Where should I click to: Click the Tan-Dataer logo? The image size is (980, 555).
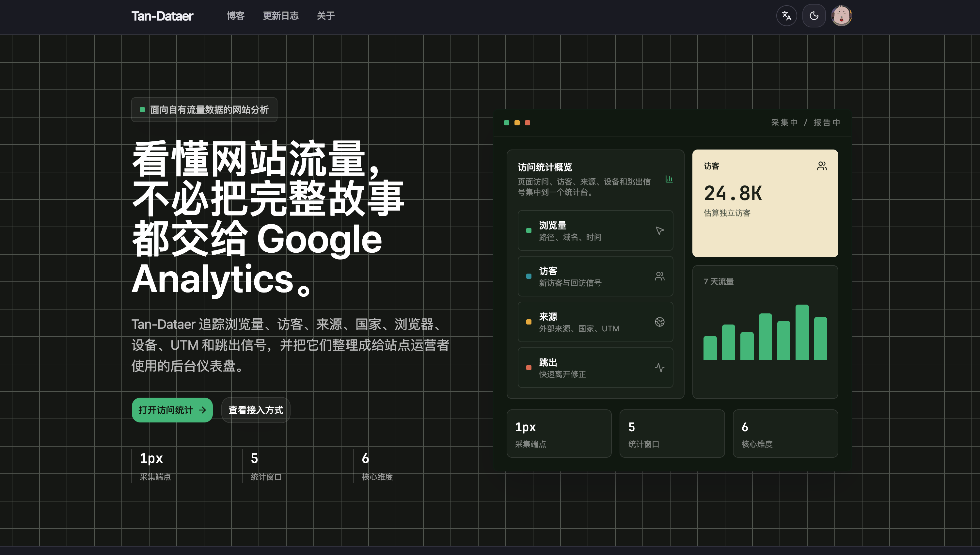(x=162, y=16)
